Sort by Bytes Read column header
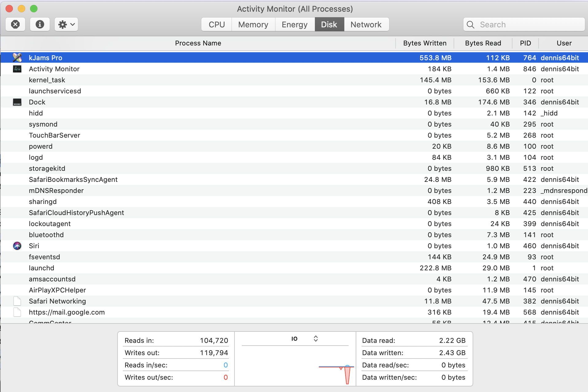Image resolution: width=588 pixels, height=392 pixels. pyautogui.click(x=483, y=43)
